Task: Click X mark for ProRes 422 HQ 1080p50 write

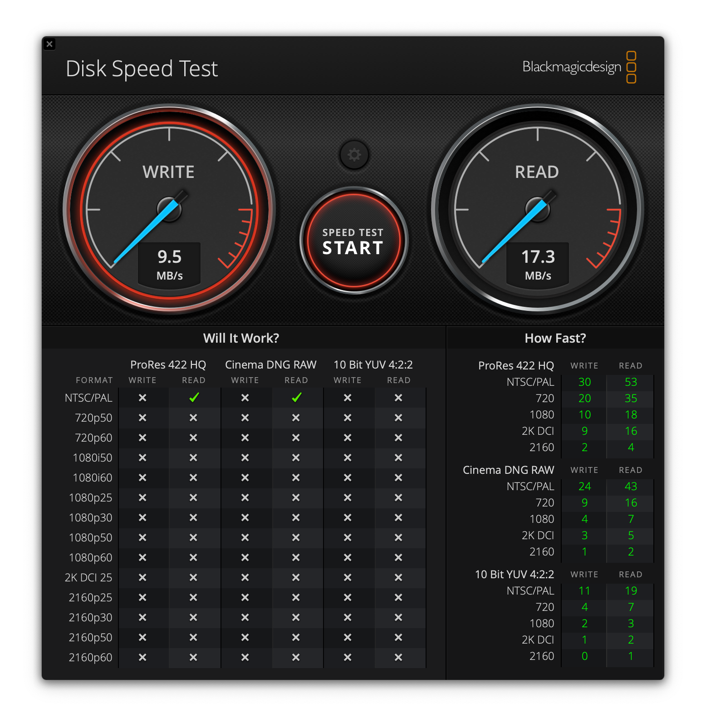Action: [x=142, y=537]
